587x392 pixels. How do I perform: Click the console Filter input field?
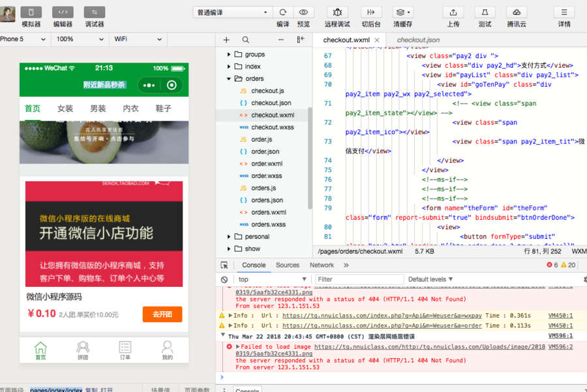tap(359, 279)
